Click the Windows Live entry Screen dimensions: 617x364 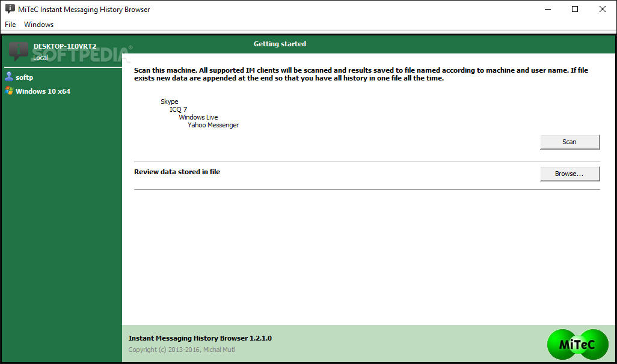tap(198, 117)
